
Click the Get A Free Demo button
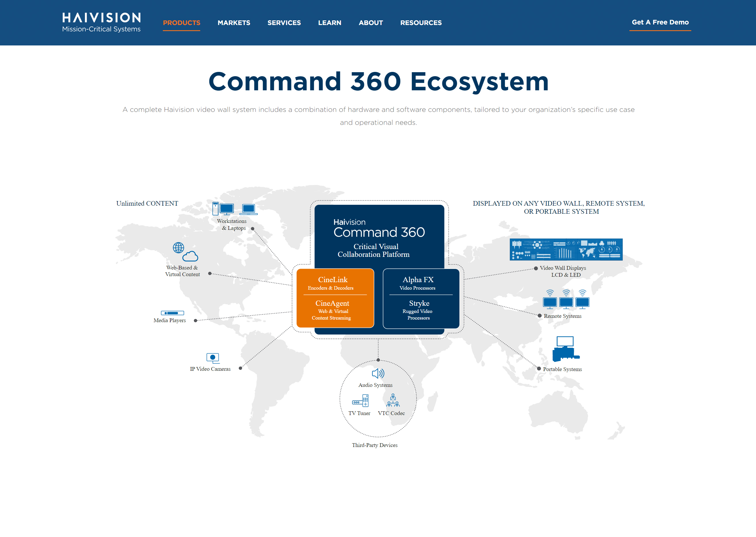[x=660, y=22]
